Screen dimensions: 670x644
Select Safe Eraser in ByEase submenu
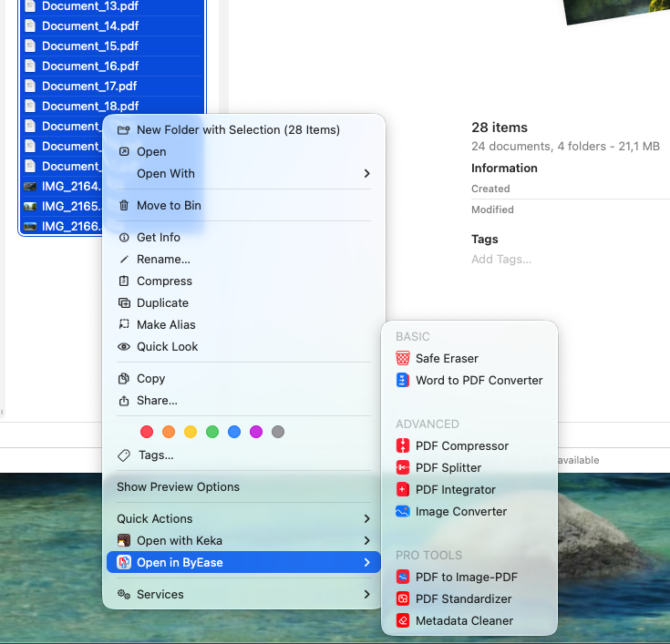pyautogui.click(x=469, y=358)
